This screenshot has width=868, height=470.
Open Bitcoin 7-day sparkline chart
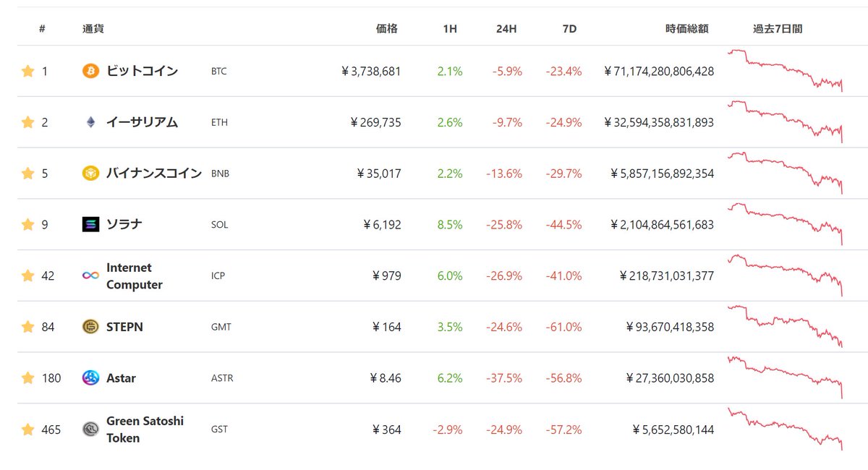(786, 71)
